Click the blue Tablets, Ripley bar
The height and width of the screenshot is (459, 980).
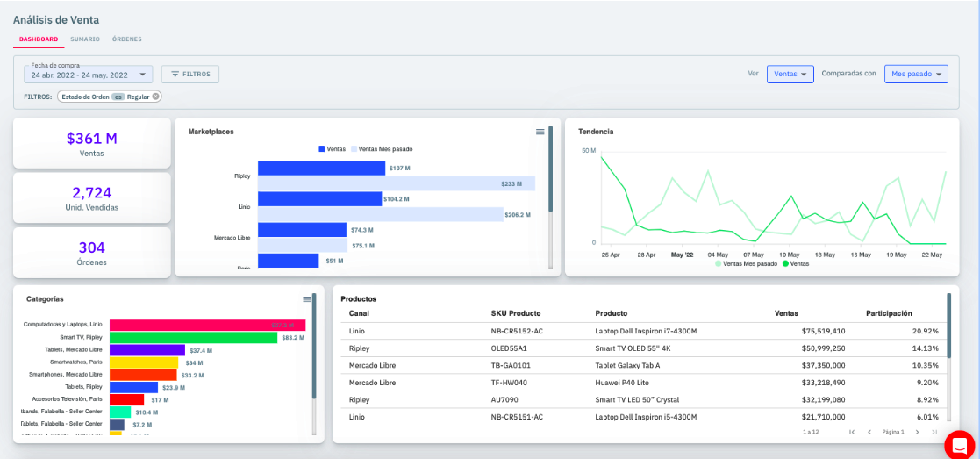pos(133,388)
